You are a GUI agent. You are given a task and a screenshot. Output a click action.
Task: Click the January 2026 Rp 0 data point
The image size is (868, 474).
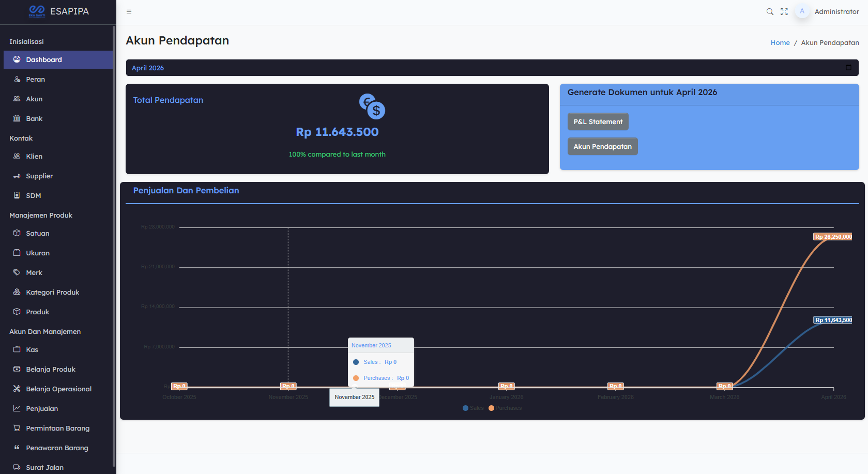tap(506, 386)
